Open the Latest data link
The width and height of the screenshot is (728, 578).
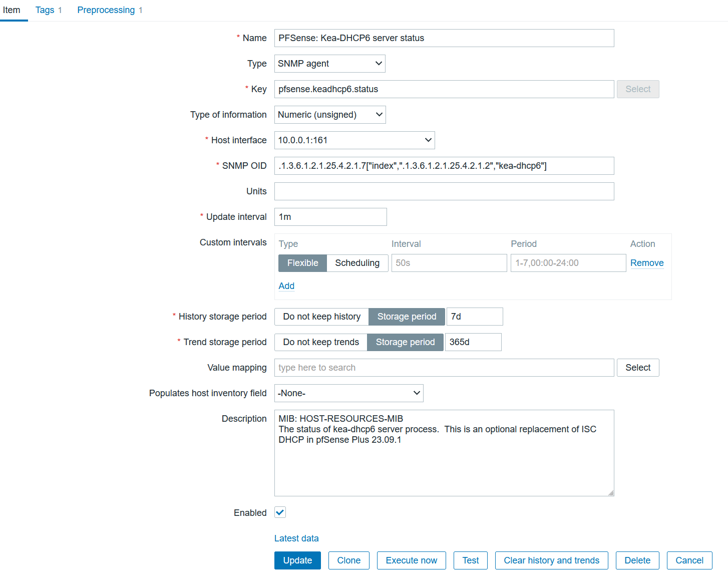(x=296, y=538)
